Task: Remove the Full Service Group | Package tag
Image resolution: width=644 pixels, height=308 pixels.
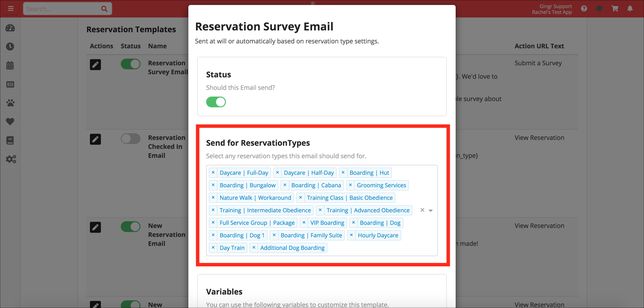Action: point(213,223)
